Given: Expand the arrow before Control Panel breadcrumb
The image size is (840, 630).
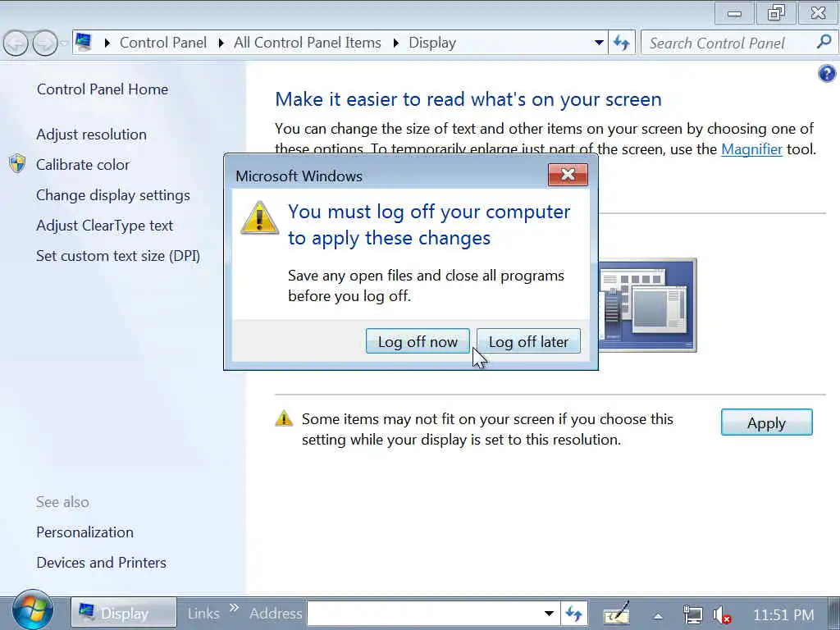Looking at the screenshot, I should [x=107, y=43].
